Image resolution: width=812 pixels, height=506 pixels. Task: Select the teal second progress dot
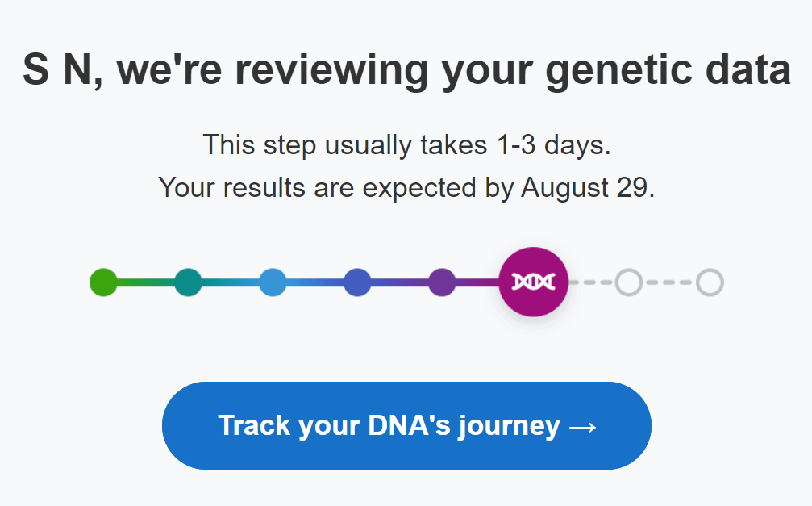[188, 282]
